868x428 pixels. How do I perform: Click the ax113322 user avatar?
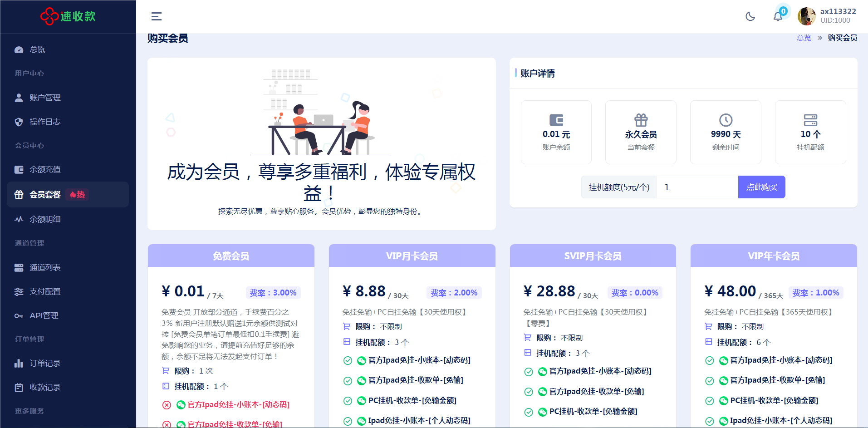coord(806,16)
